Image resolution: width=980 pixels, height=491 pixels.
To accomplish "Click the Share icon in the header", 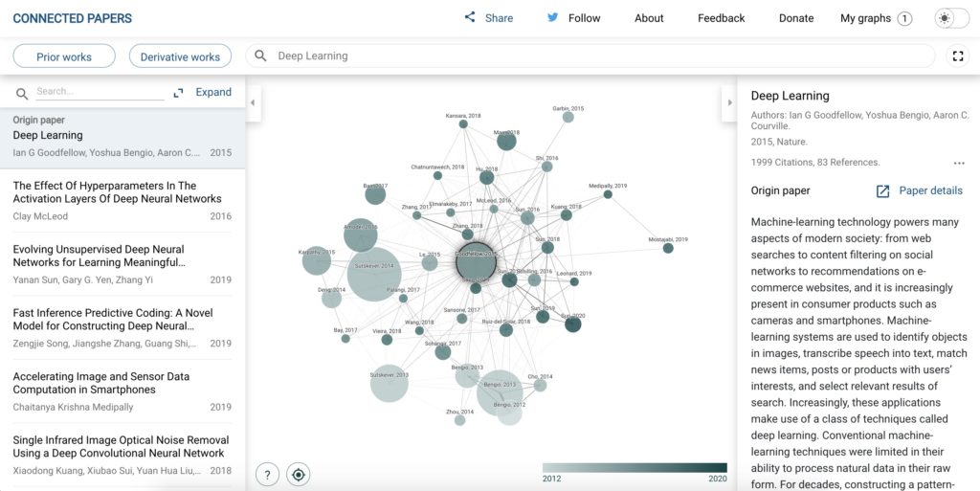I will pyautogui.click(x=469, y=17).
